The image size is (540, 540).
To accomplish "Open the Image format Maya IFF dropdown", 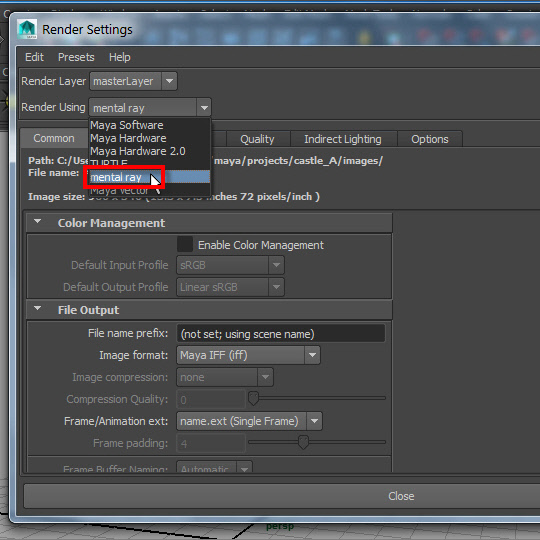I will (248, 355).
